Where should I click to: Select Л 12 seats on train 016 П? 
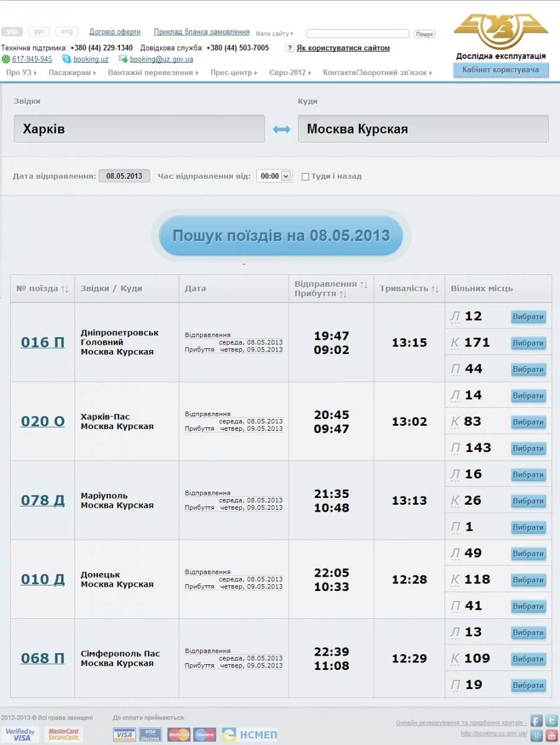528,317
